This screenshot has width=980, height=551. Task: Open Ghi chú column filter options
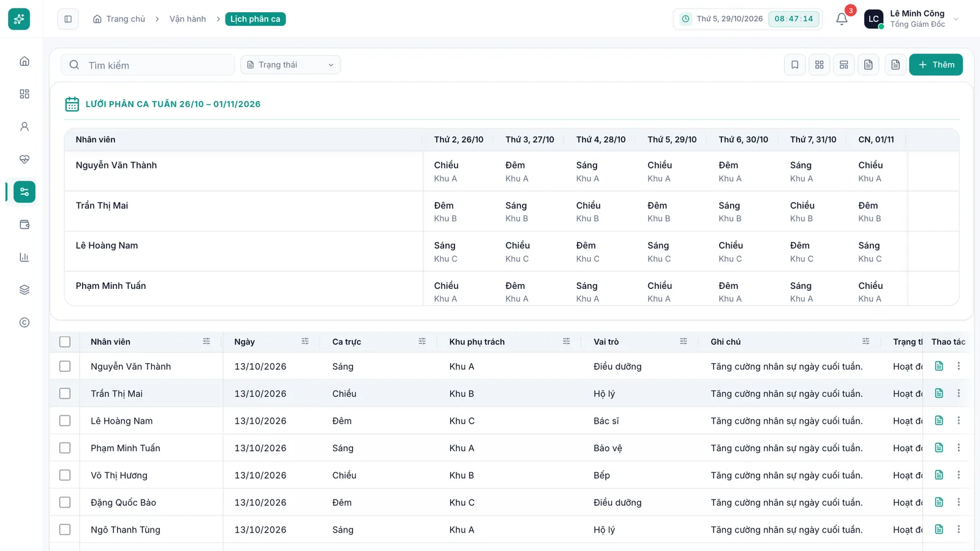tap(865, 342)
